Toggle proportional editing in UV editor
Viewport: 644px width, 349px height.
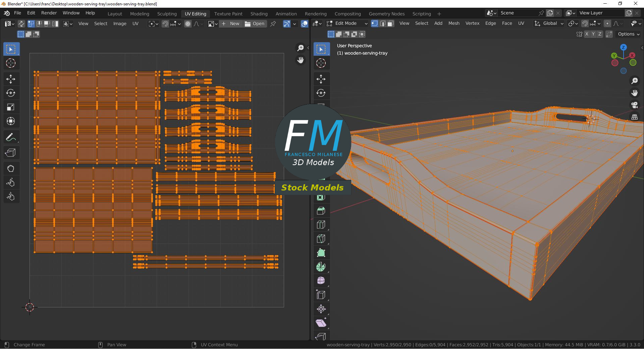(x=188, y=24)
